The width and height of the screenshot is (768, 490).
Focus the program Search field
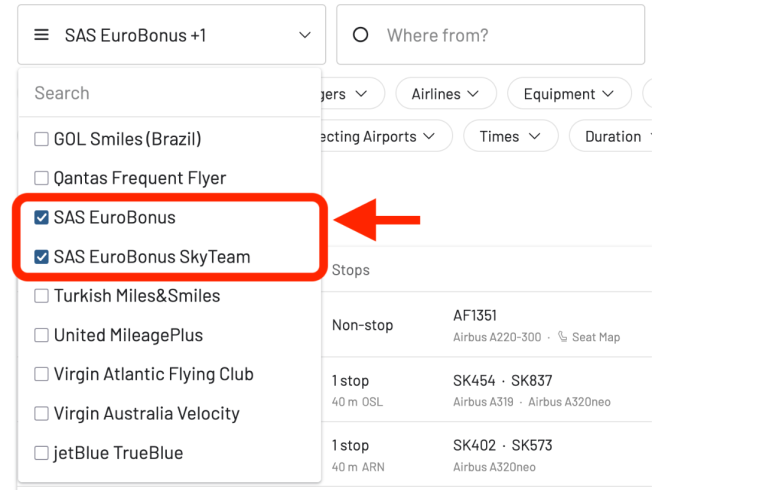click(x=169, y=93)
